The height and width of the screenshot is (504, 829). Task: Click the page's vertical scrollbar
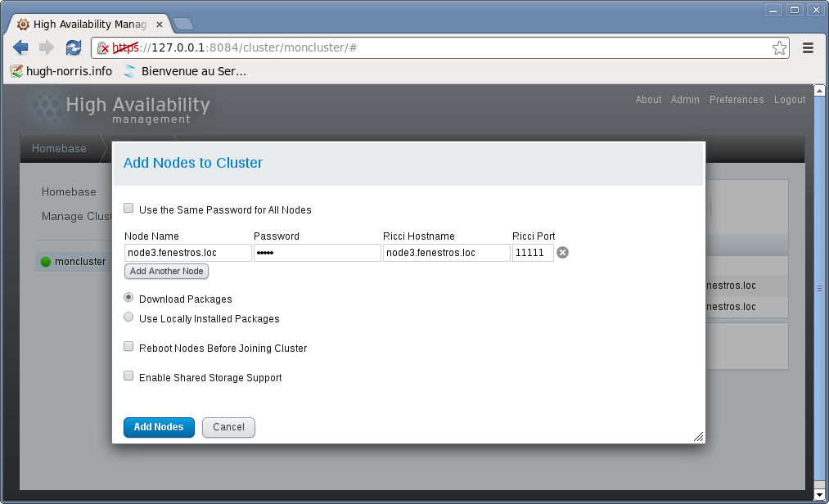click(820, 288)
